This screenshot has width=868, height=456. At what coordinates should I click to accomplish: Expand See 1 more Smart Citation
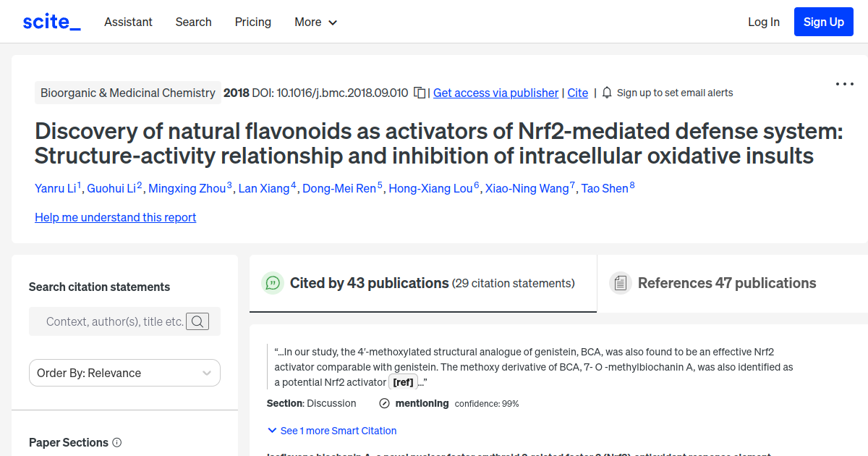coord(331,431)
